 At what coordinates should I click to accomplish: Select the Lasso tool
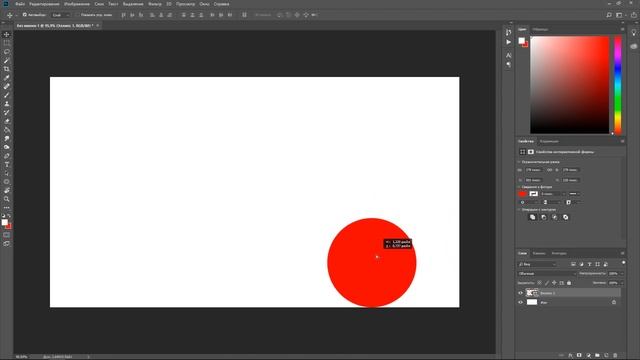(7, 52)
